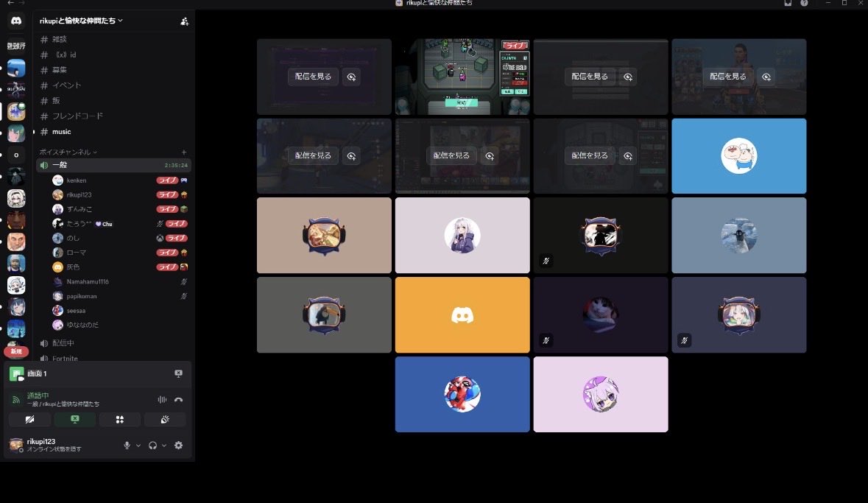Toggle the camera on or off
Viewport: 868px width, 503px height.
pos(30,420)
